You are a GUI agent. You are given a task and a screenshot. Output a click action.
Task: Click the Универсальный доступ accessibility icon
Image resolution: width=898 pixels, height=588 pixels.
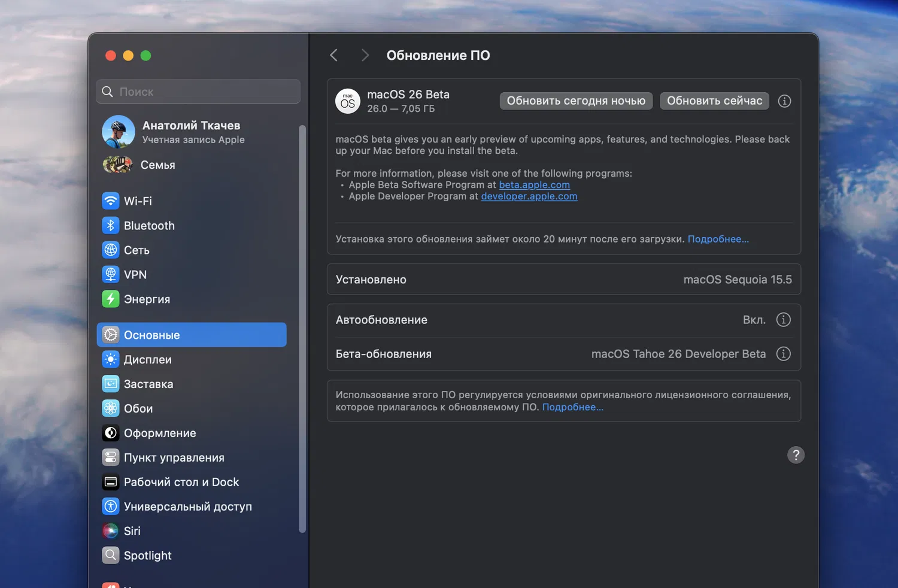(111, 507)
